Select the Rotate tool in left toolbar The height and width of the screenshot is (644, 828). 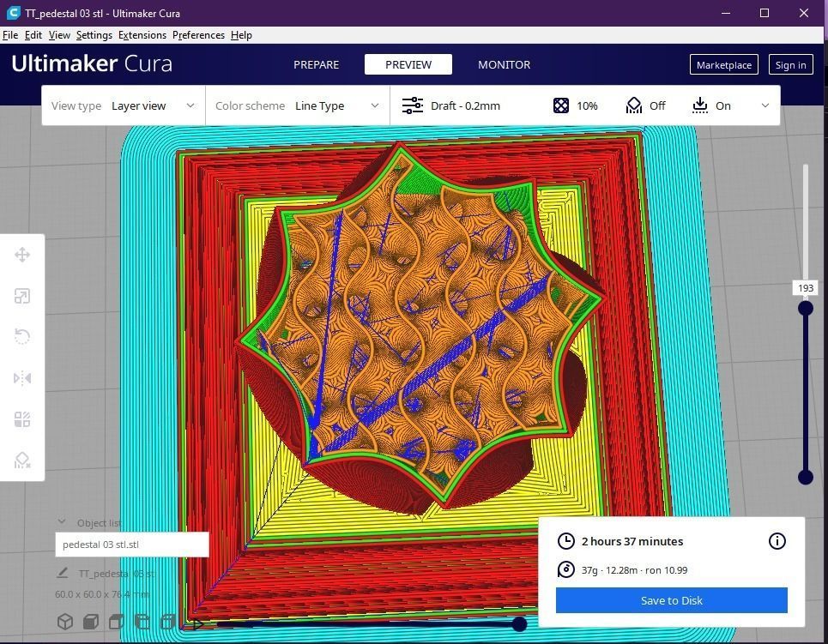coord(22,337)
